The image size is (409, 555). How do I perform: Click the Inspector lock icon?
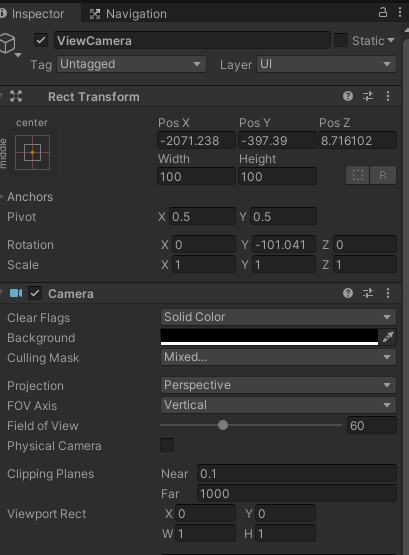pos(383,12)
